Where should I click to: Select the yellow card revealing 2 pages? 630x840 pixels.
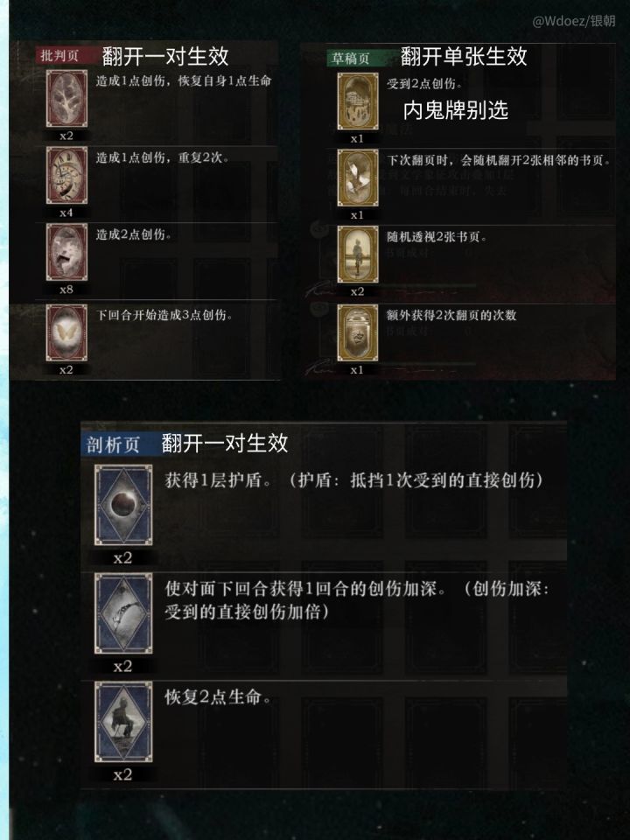pos(357,255)
